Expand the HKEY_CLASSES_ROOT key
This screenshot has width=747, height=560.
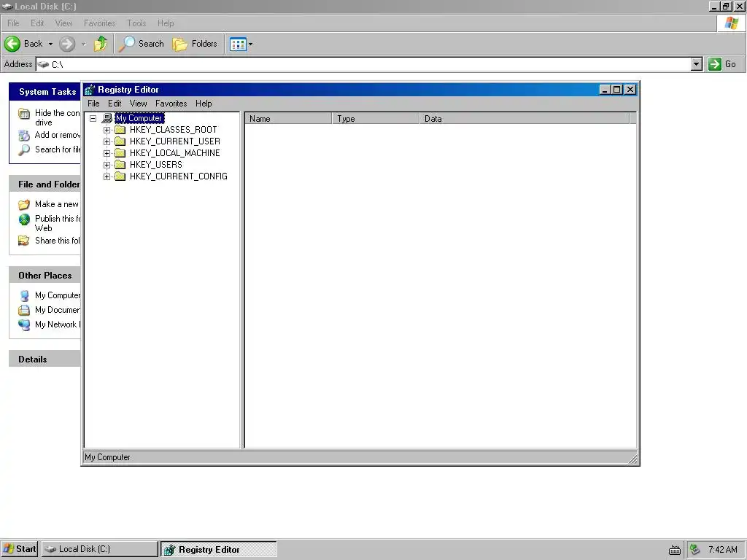click(x=107, y=130)
